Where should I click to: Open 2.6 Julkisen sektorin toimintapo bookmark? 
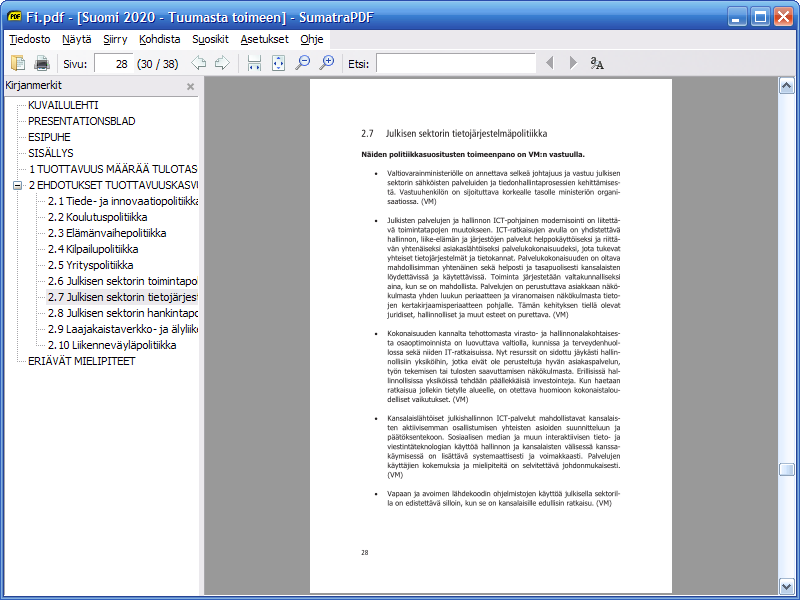[x=122, y=281]
